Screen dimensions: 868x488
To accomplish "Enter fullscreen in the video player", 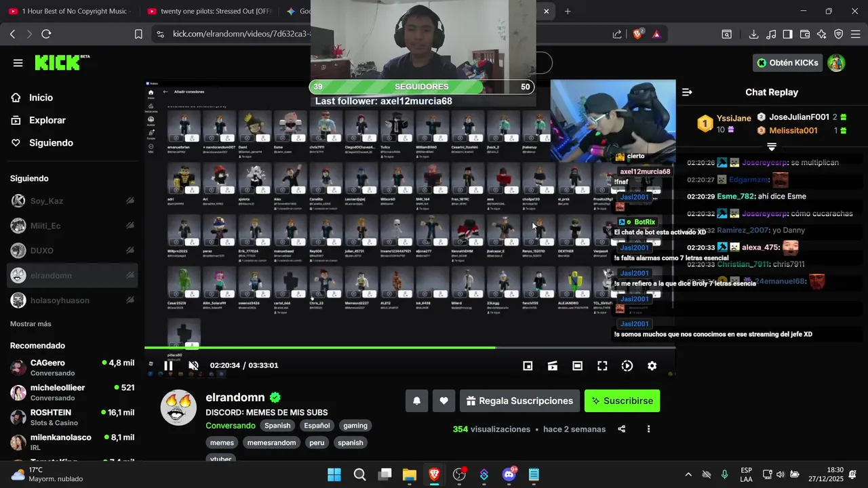I will coord(602,366).
